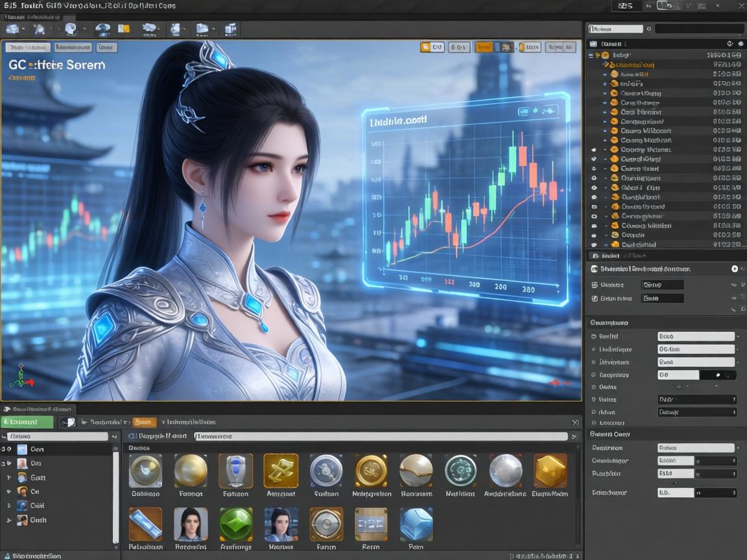
Task: Click the orange highlighted button in viewport toolbar
Action: 484,47
